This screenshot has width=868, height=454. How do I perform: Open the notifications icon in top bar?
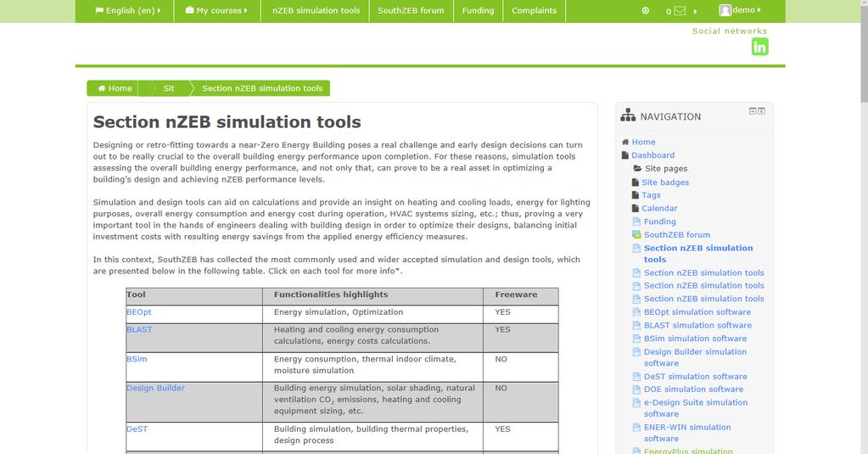tap(646, 10)
